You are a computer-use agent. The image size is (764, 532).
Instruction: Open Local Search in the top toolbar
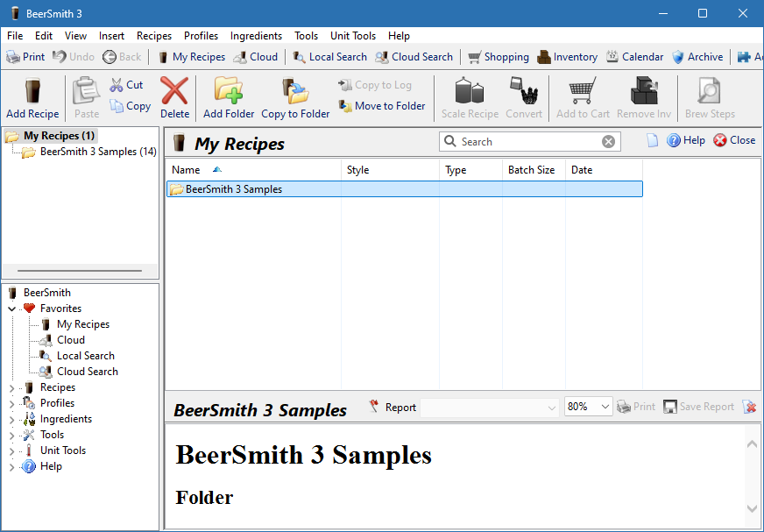pos(329,57)
